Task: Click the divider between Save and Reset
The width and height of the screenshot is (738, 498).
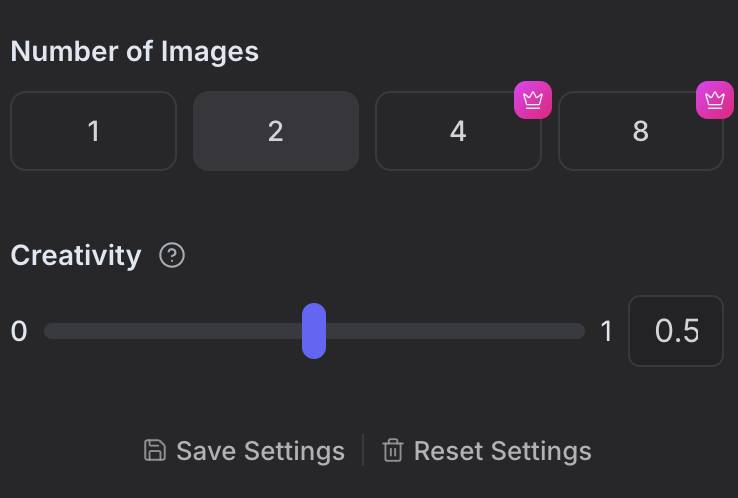Action: click(x=363, y=451)
